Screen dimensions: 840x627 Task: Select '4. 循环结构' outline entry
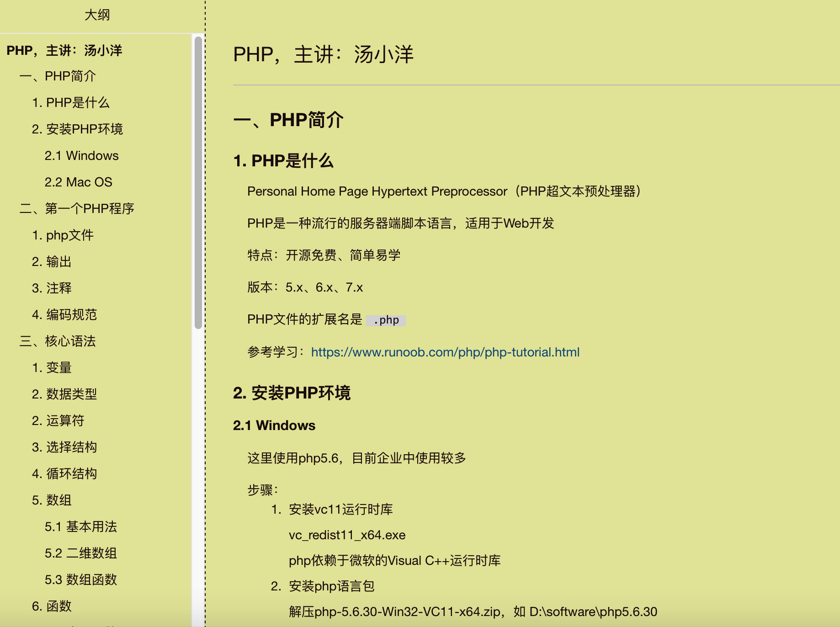[64, 474]
